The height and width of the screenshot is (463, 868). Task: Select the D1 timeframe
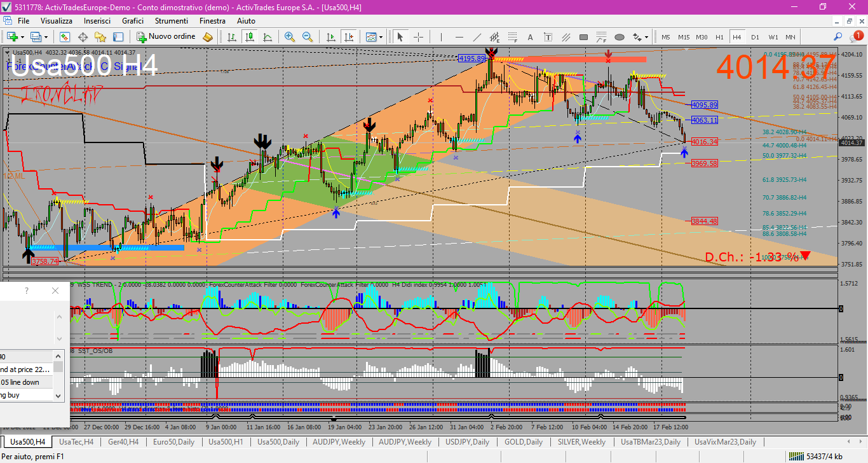tap(755, 37)
